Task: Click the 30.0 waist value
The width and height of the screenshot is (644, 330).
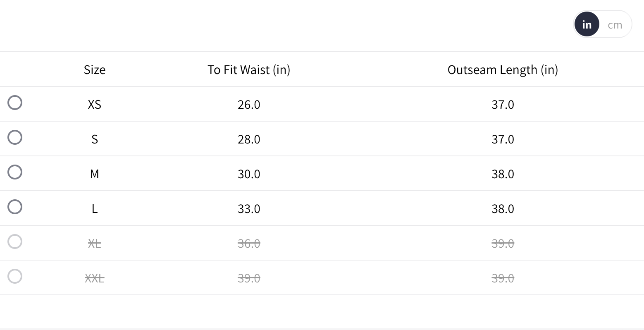Action: (x=249, y=174)
